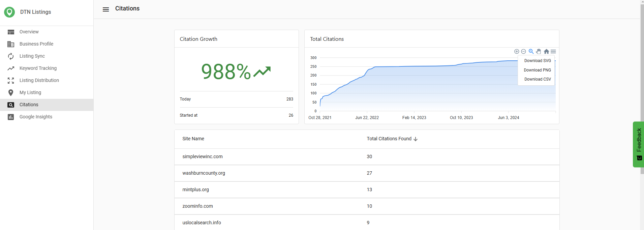
Task: Toggle the chart hamburger export menu
Action: click(553, 52)
